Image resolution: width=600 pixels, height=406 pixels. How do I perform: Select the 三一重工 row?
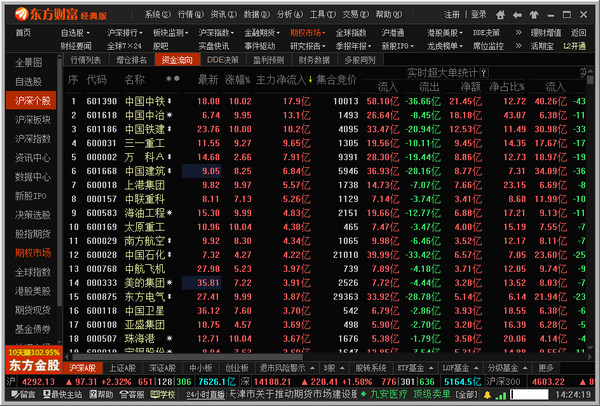click(325, 143)
